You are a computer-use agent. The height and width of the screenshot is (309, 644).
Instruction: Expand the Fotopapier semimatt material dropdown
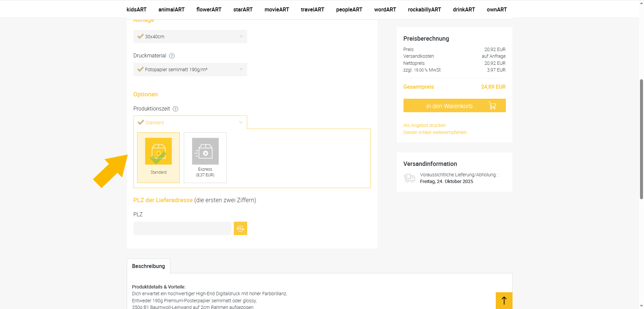point(190,70)
